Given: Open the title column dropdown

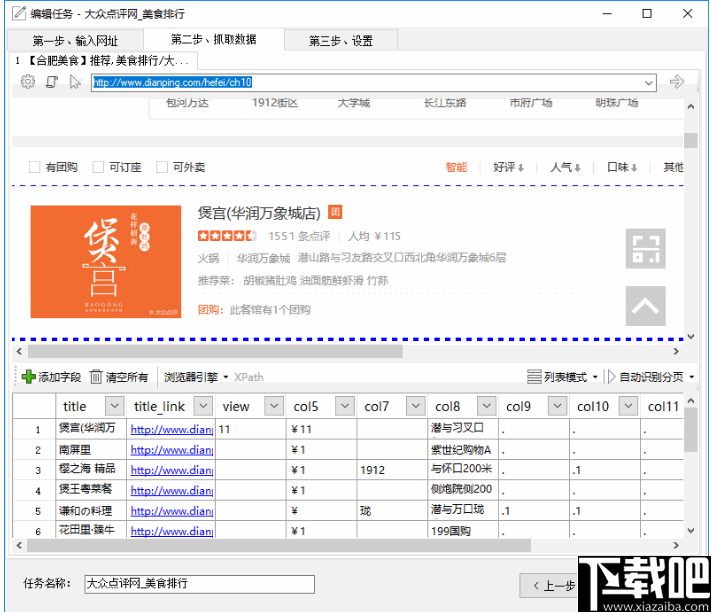Looking at the screenshot, I should click(115, 406).
